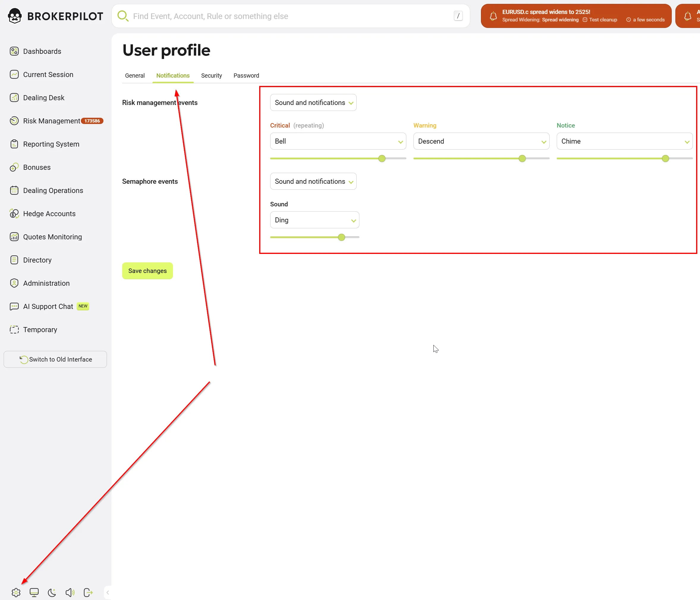Switch to the Security tab
Viewport: 700px width, 600px height.
point(212,76)
